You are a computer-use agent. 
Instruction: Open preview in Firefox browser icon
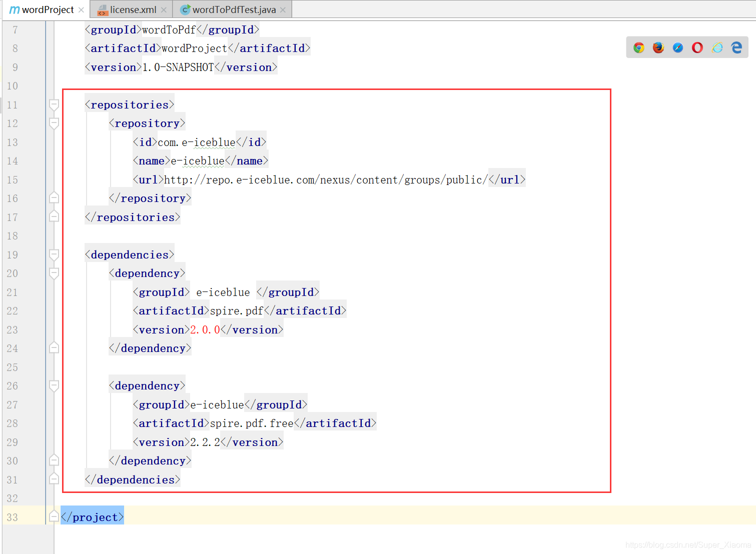click(658, 47)
